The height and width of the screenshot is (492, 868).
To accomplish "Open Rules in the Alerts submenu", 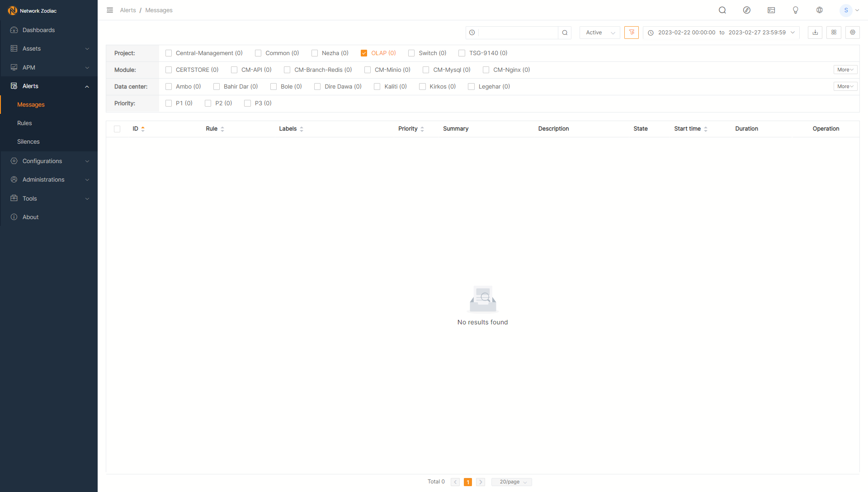I will tap(24, 123).
